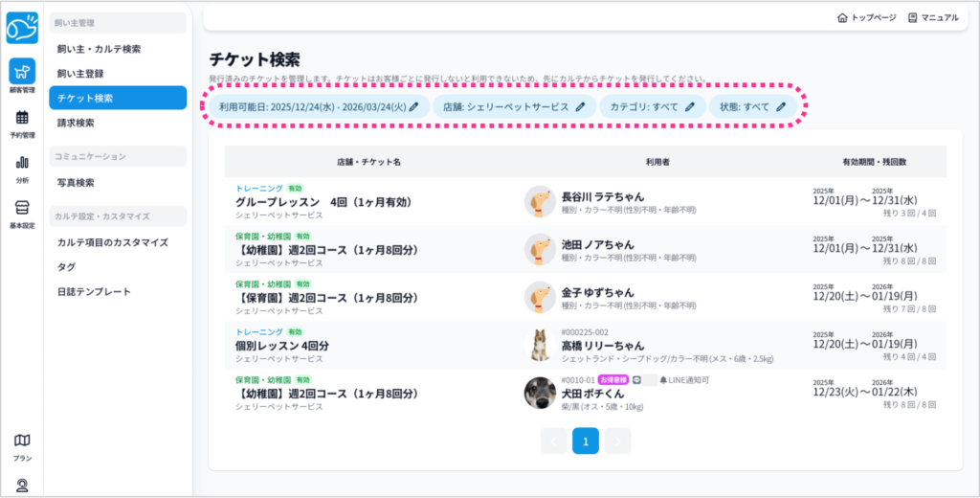Viewport: 980px width, 498px height.
Task: Click the next page arrow button
Action: (x=618, y=441)
